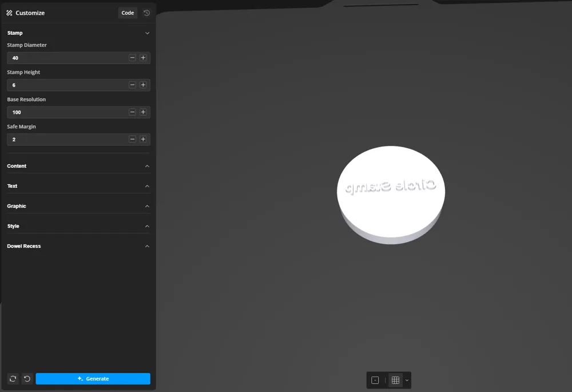
Task: Click the Customize wand icon
Action: (10, 13)
